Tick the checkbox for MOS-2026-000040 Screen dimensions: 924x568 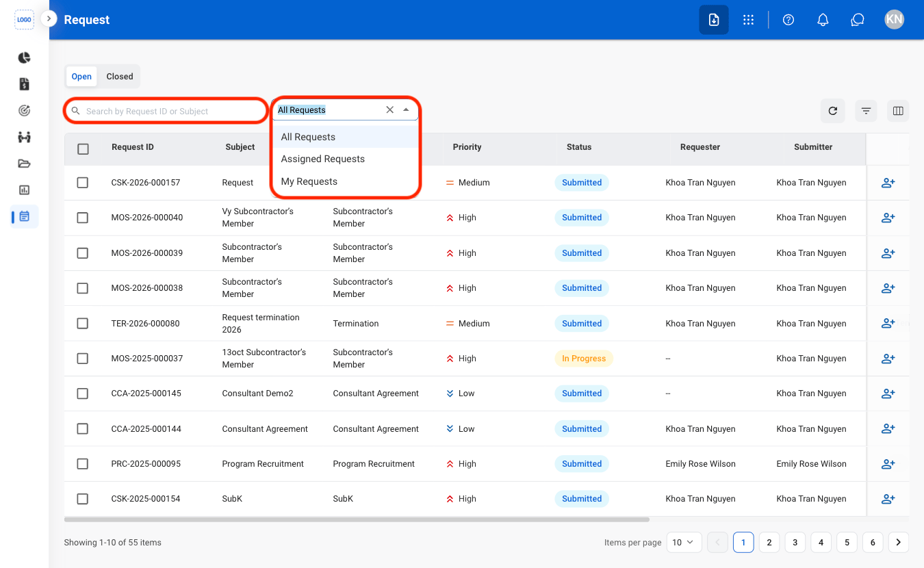pos(83,218)
